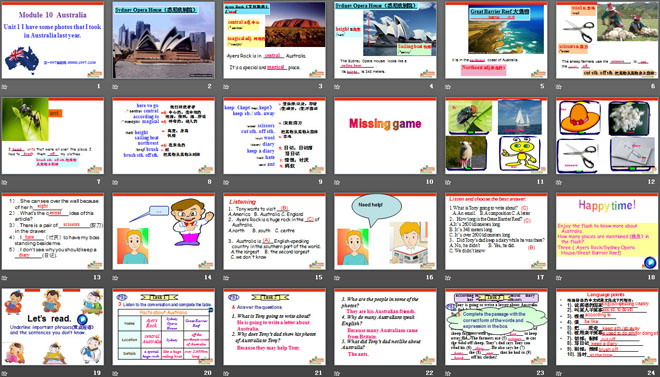Select the Listening slide 15 thumbnail

click(274, 231)
